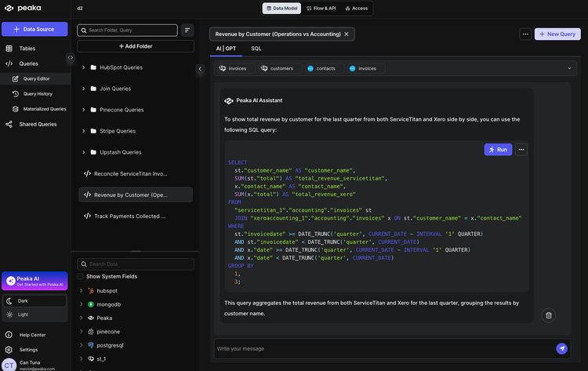Close the Revenue by Customer query tab

tap(347, 34)
